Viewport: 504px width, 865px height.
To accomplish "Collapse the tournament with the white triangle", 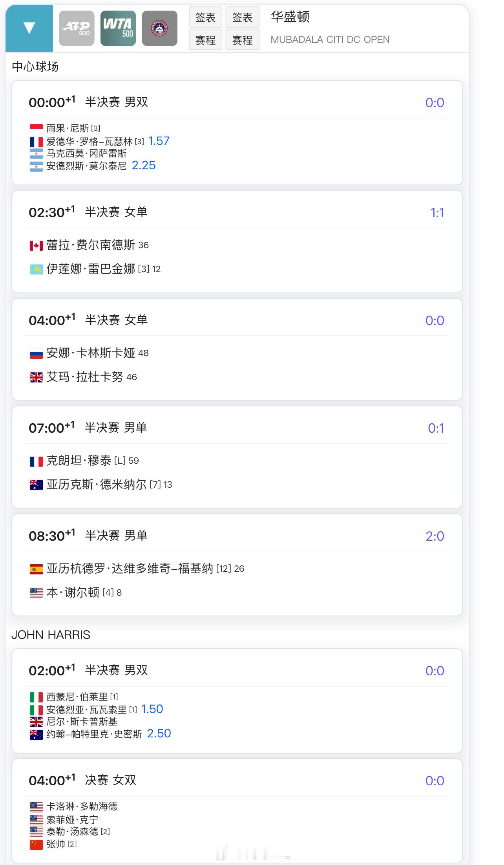I will [29, 28].
